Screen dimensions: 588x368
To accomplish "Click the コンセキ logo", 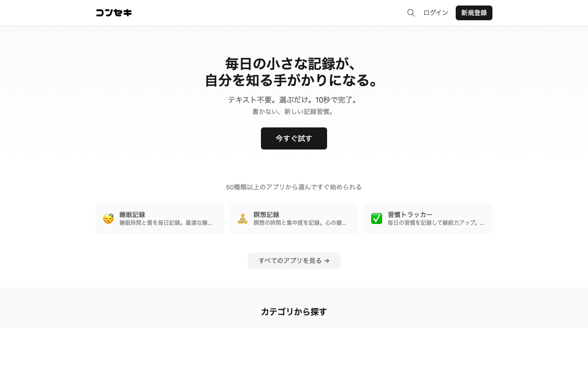I will pos(113,12).
